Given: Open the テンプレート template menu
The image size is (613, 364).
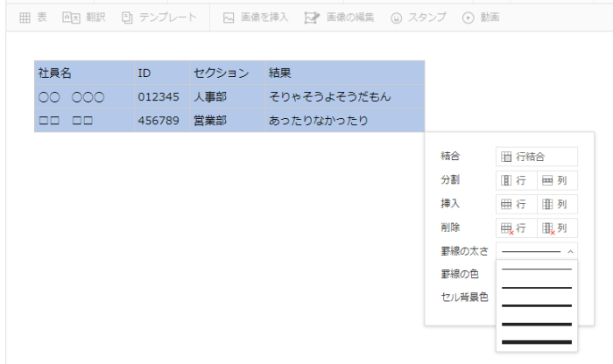Looking at the screenshot, I should tap(159, 17).
